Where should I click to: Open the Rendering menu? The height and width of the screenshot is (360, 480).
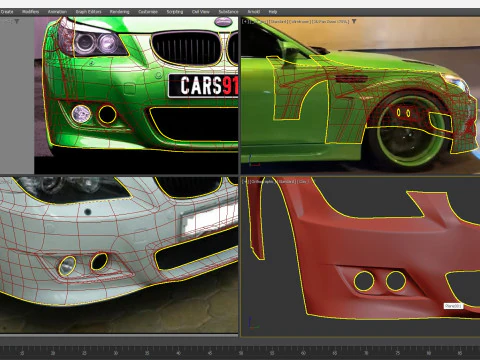coord(119,12)
